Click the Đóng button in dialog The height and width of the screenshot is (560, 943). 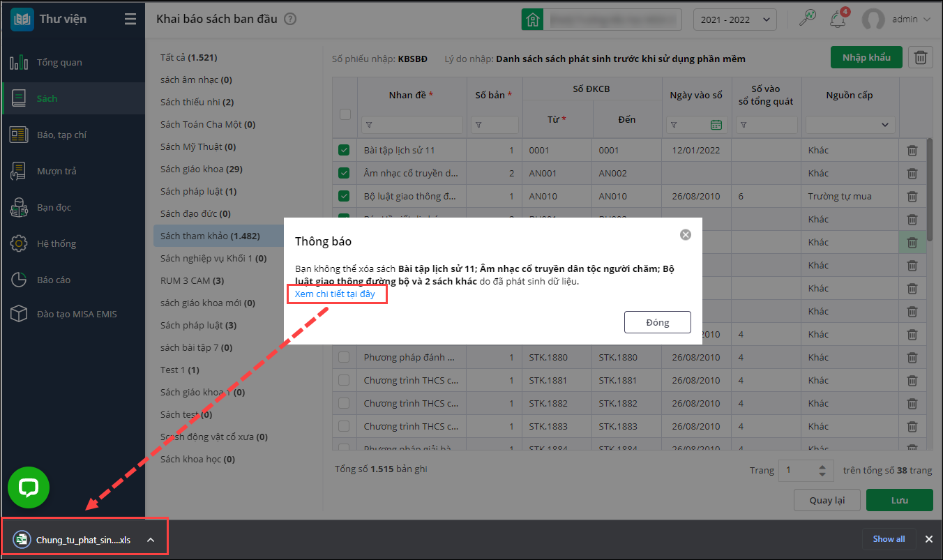658,322
